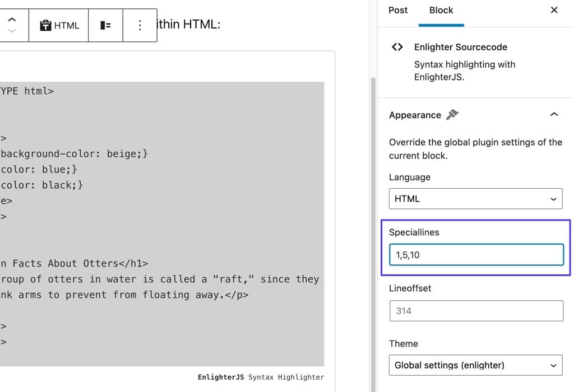Select the Block tab
Screen dimensions: 574x392
[441, 10]
